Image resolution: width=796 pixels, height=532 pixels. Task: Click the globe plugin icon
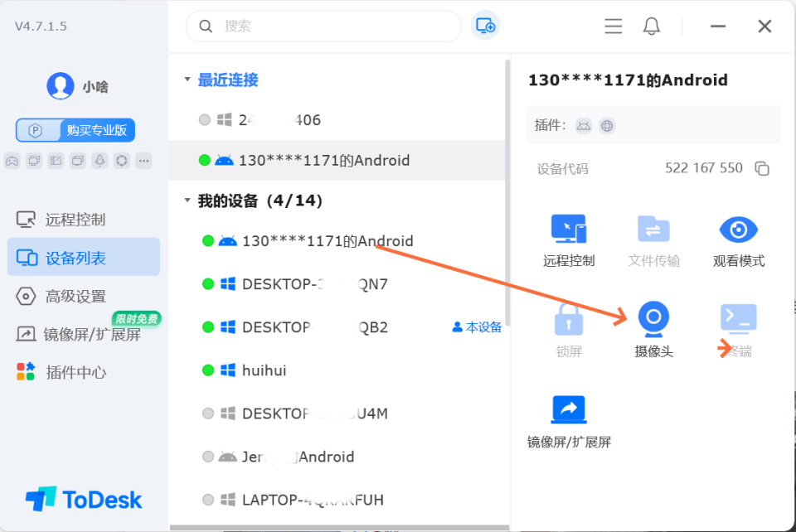tap(607, 125)
